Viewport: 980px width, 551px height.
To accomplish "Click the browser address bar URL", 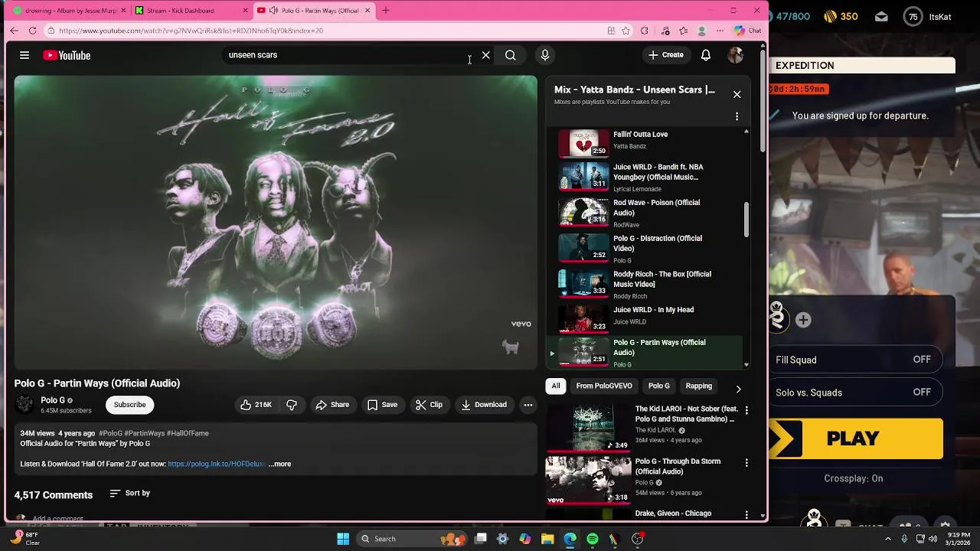I will tap(191, 31).
